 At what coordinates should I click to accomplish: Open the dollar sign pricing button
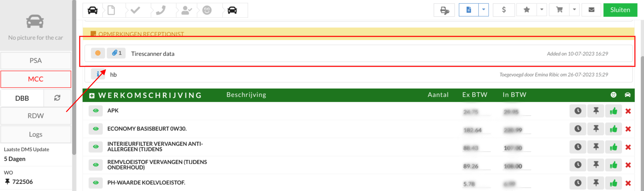pyautogui.click(x=504, y=10)
